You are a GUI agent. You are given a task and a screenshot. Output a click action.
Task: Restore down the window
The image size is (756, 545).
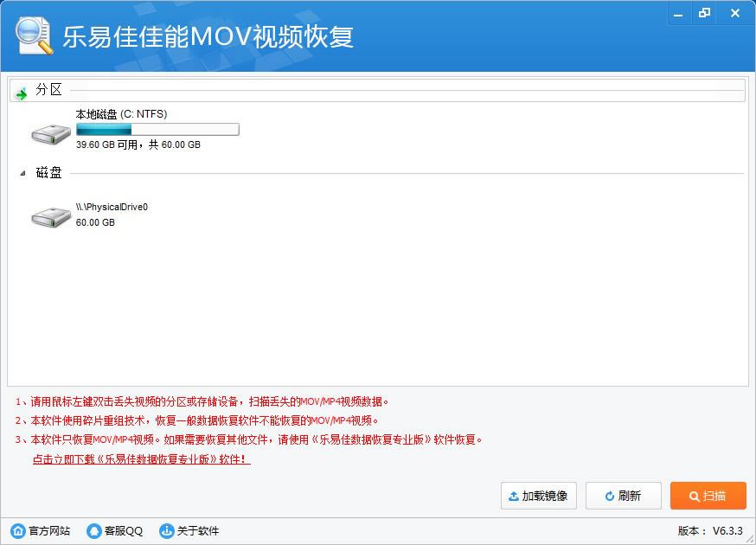point(704,14)
